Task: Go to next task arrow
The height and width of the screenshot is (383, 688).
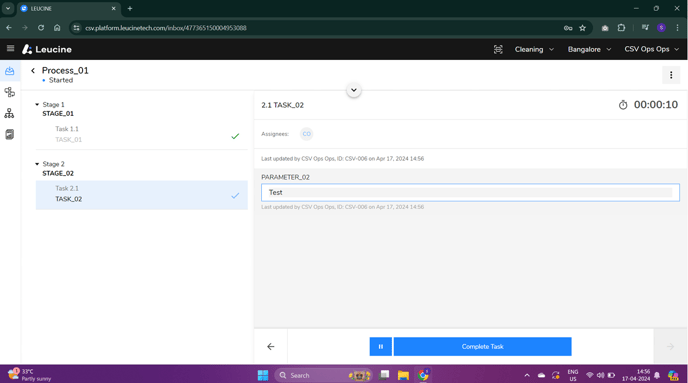Action: (x=670, y=347)
